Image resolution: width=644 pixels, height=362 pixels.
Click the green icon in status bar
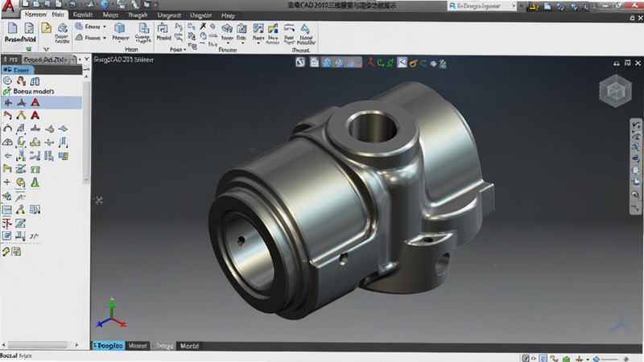click(566, 359)
